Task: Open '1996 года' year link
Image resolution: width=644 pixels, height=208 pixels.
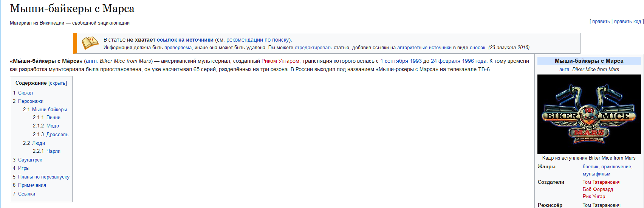Action: (474, 61)
